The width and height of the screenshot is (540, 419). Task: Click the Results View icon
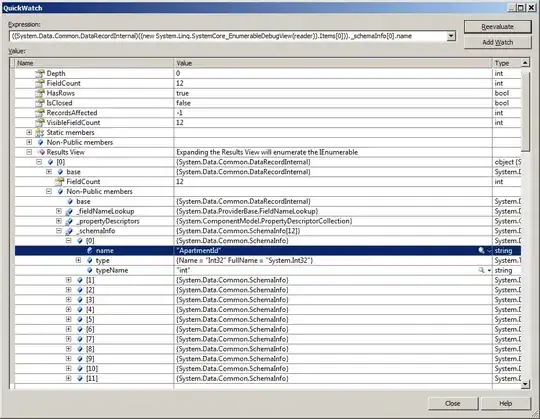tap(41, 152)
